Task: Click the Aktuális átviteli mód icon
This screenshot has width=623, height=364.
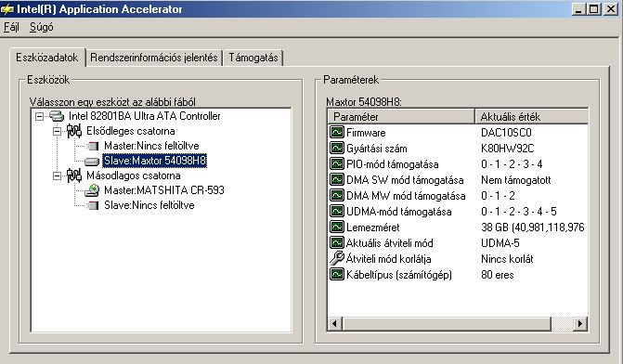Action: (x=336, y=242)
